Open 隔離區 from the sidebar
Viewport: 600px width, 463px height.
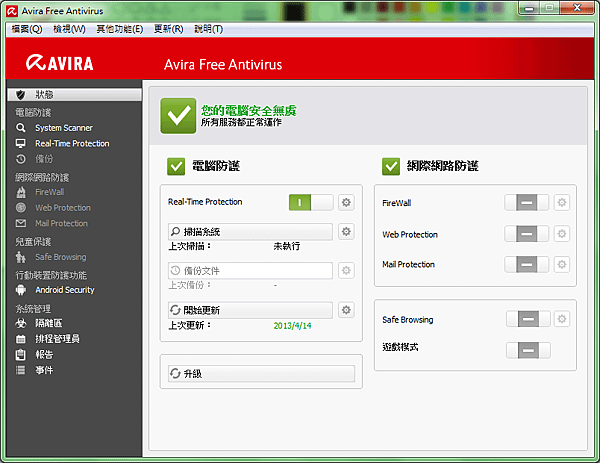tap(49, 323)
